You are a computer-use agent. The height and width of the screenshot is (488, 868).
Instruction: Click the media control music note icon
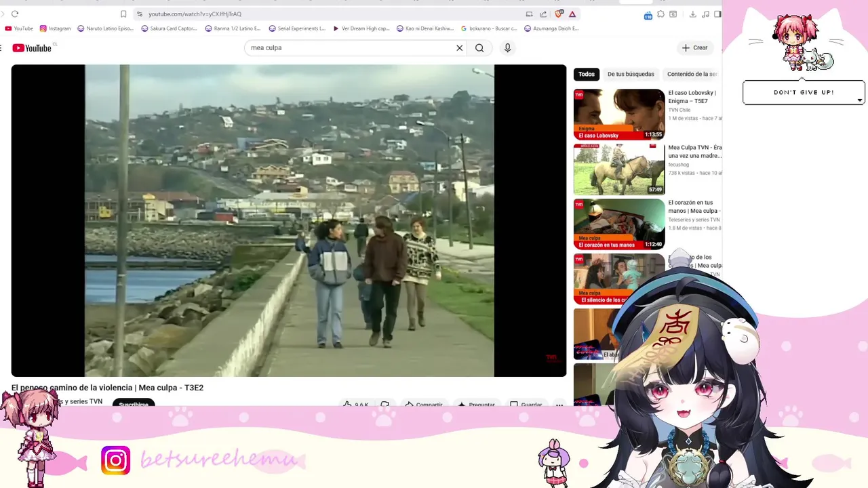(705, 14)
